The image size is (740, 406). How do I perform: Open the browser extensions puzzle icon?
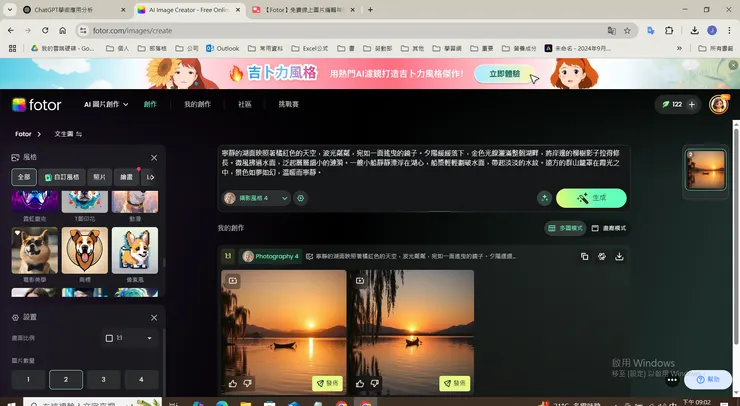click(x=669, y=31)
